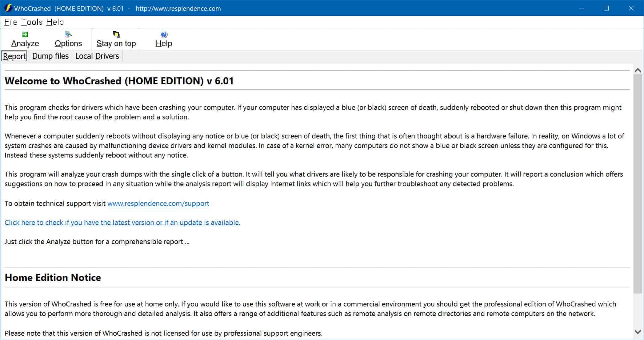This screenshot has width=644, height=340.
Task: Enable Stay on top mode
Action: click(x=116, y=43)
